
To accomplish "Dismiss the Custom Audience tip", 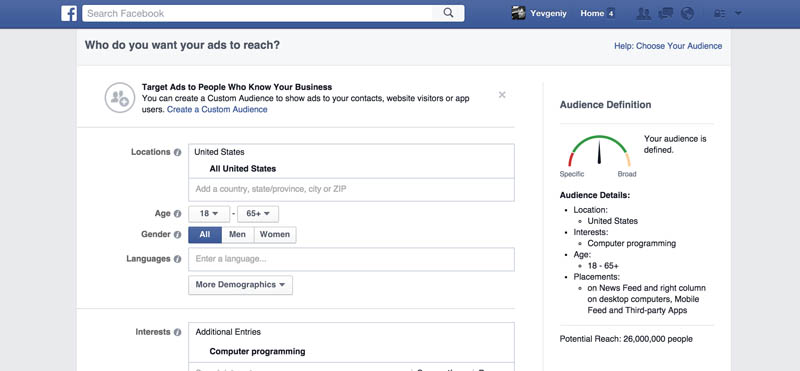I will [x=502, y=95].
